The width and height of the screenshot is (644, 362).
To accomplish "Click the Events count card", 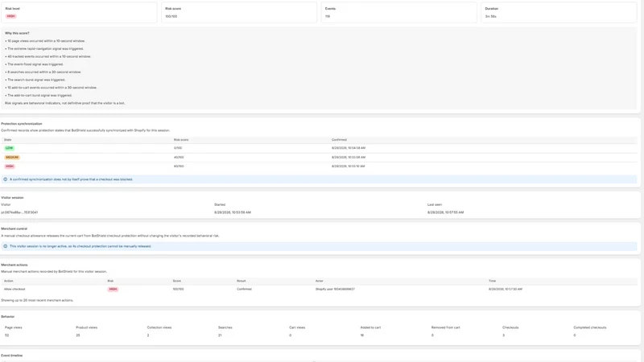I will point(398,12).
